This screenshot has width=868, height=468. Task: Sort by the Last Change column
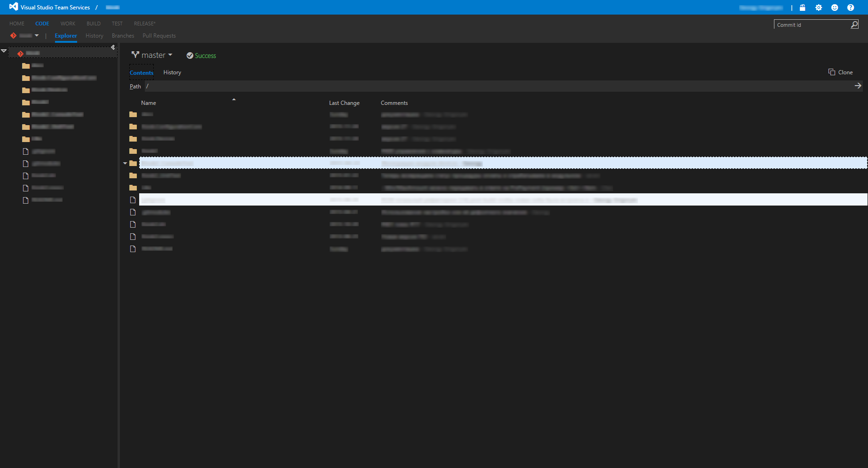(344, 103)
